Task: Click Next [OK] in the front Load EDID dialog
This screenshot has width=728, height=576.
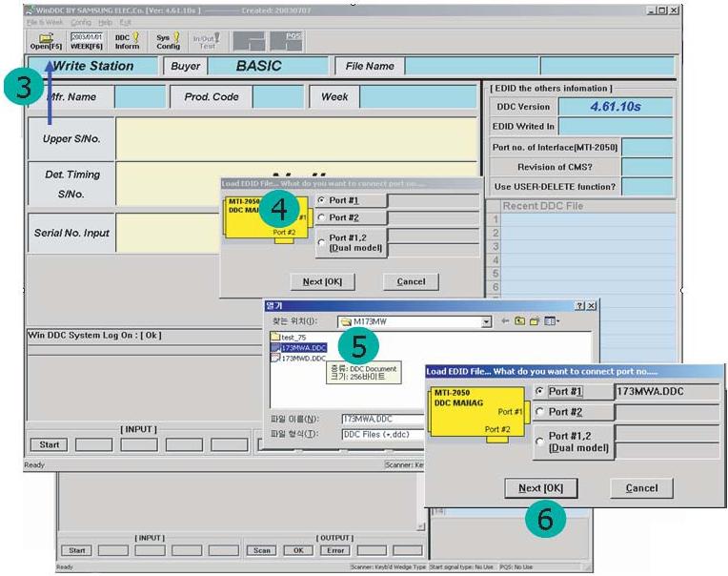Action: point(541,488)
